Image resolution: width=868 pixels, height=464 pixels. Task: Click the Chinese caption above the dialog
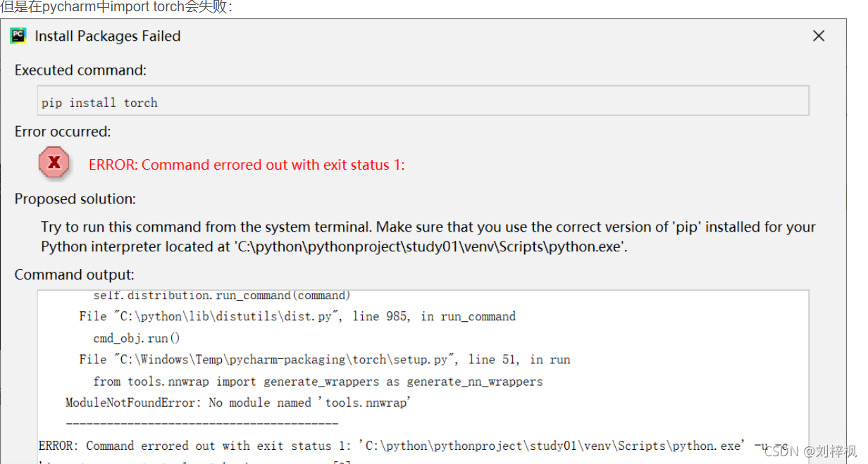(x=116, y=7)
